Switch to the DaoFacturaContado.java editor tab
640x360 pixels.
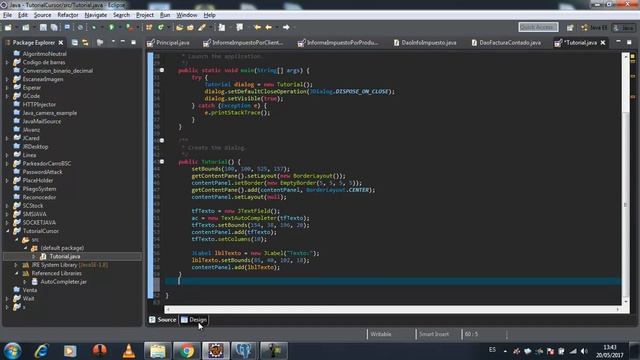coord(505,42)
